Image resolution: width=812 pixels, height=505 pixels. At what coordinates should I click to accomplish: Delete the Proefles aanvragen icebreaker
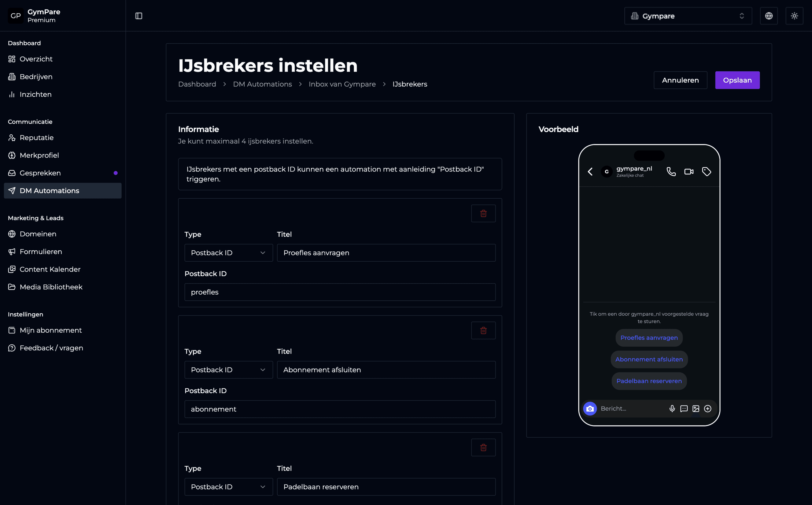pos(483,213)
